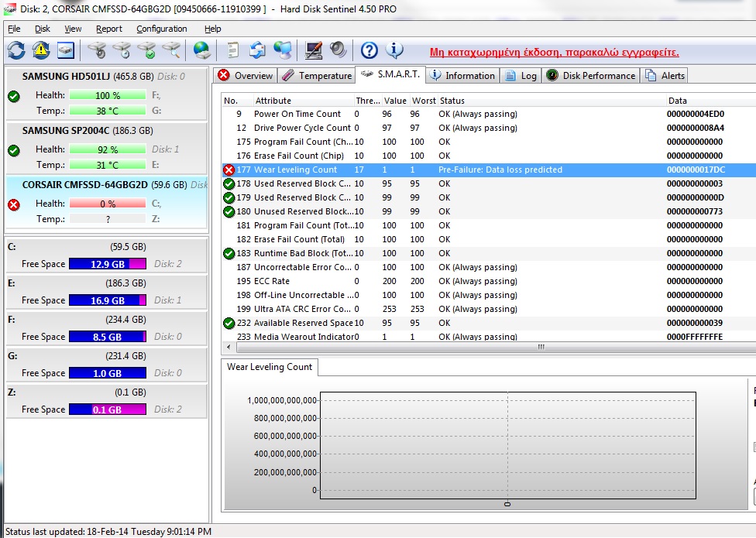Click the blue info bubble icon
Viewport: 756px width, 538px height.
click(394, 50)
